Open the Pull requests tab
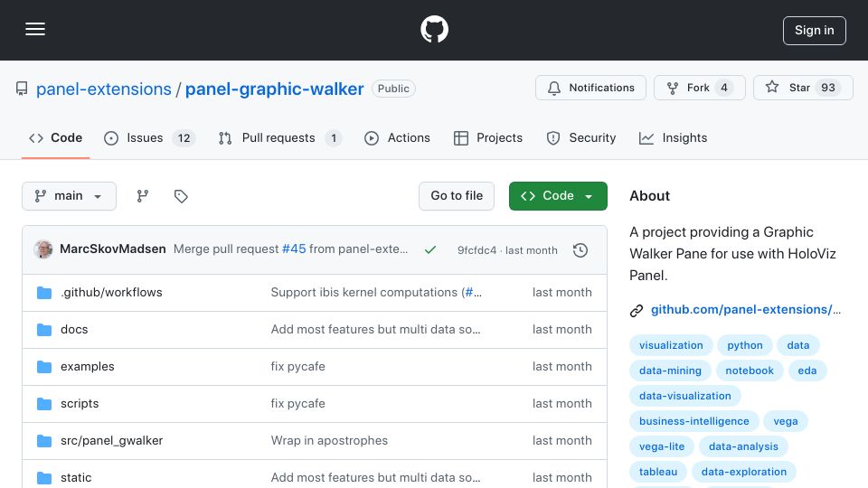The image size is (868, 488). pos(279,137)
